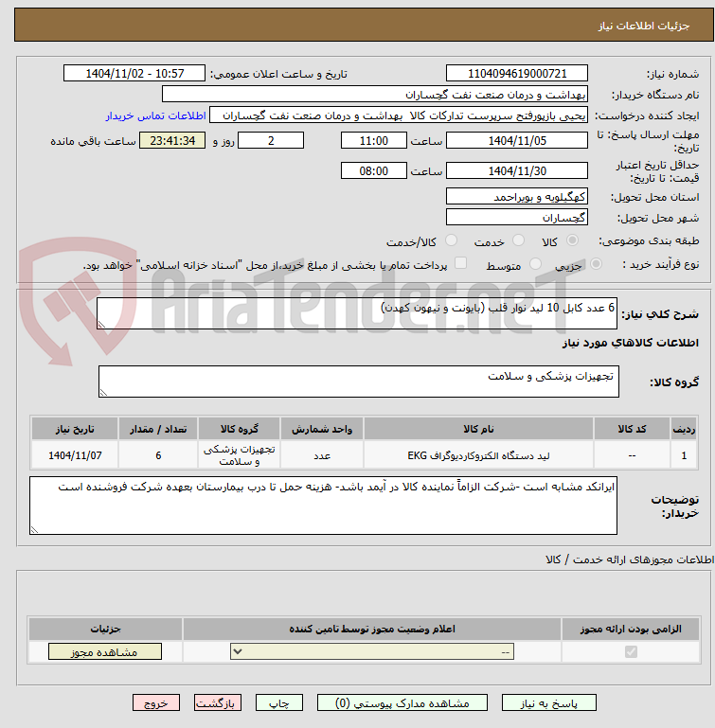Click the announcement date field 1404/11/02 - 10:57
This screenshot has height=728, width=715.
pos(134,73)
